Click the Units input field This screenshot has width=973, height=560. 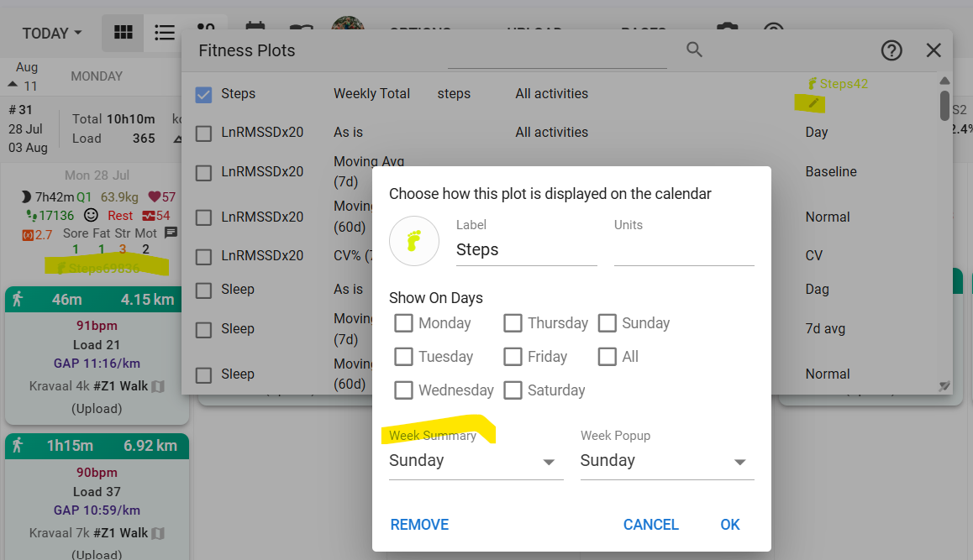683,250
